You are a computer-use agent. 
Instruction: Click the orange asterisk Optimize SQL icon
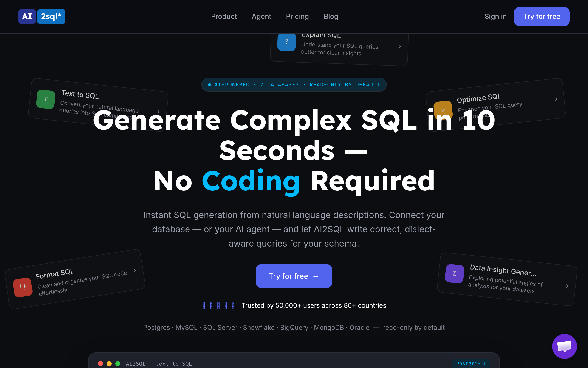[x=443, y=110]
